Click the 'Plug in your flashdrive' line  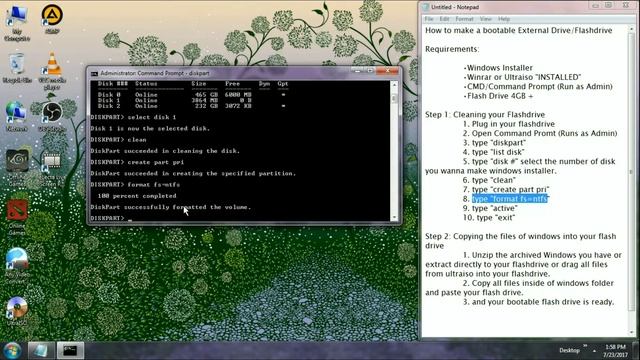pos(509,124)
